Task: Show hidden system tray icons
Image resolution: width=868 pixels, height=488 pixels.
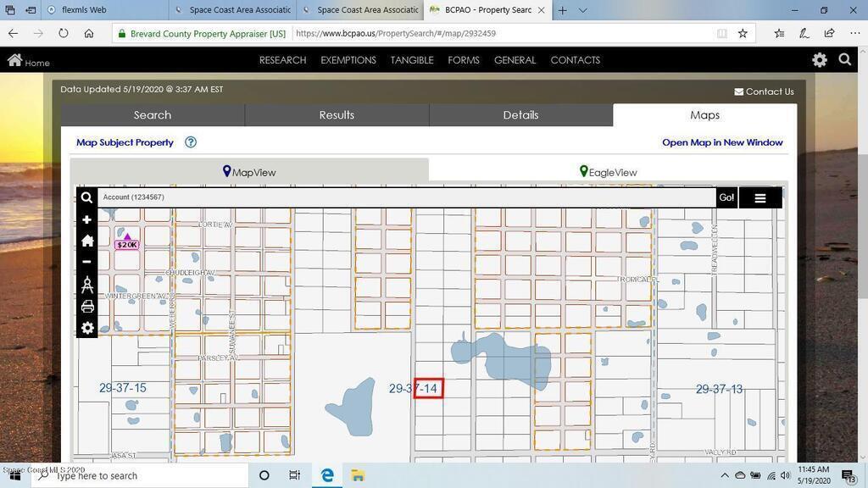Action: [725, 475]
